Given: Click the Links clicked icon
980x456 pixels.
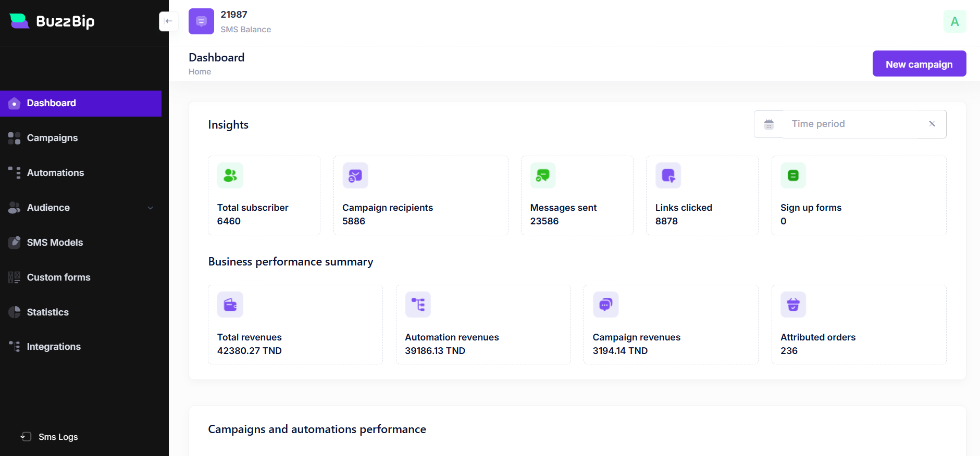Looking at the screenshot, I should pyautogui.click(x=668, y=175).
